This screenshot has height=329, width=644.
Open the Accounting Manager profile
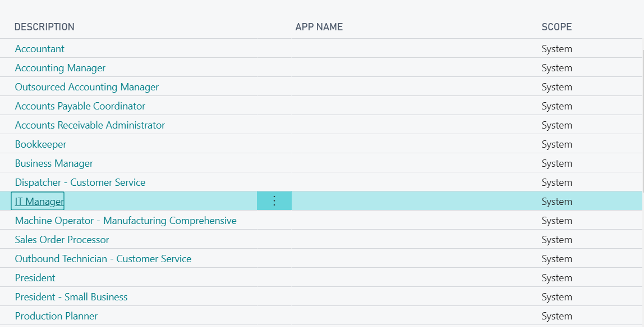[60, 67]
